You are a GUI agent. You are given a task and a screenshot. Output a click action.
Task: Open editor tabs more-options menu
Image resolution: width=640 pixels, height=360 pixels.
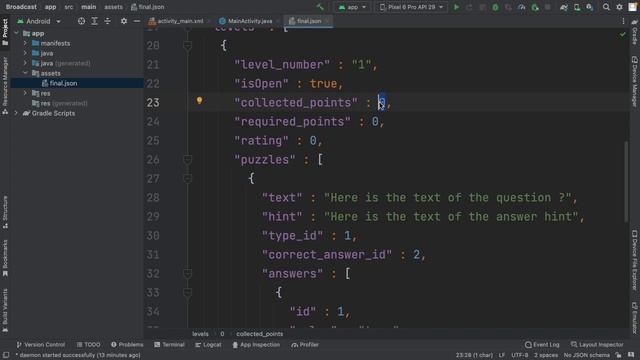tap(623, 21)
